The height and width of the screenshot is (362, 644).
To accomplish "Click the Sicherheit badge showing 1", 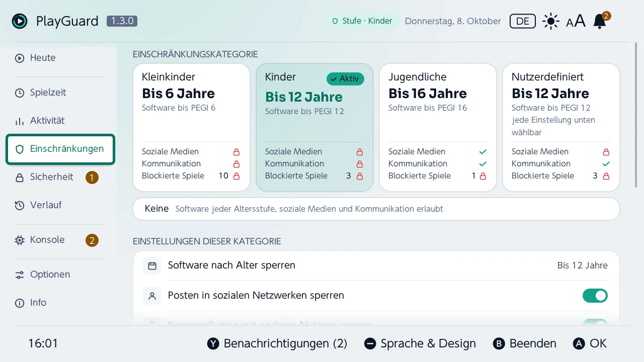I will (x=92, y=177).
